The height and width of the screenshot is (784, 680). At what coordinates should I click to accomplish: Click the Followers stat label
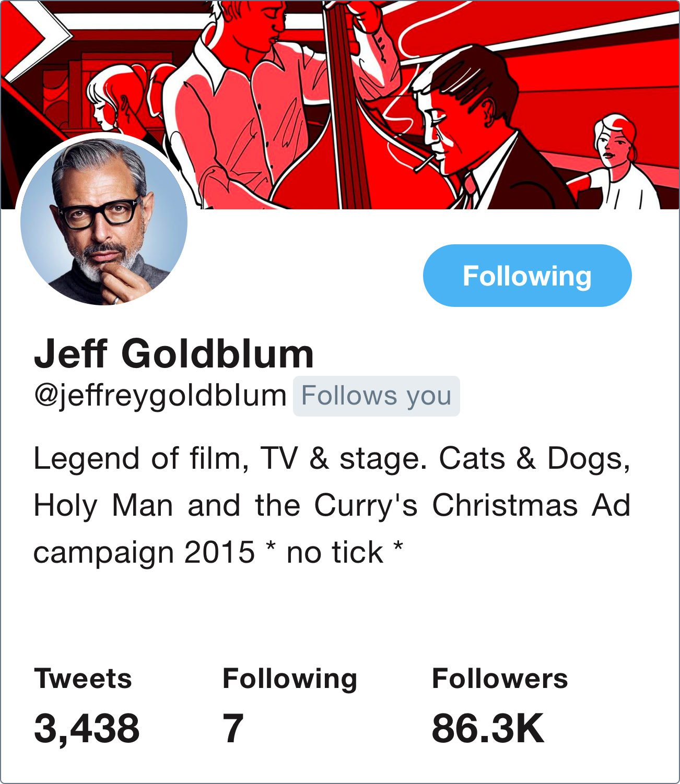tap(500, 679)
